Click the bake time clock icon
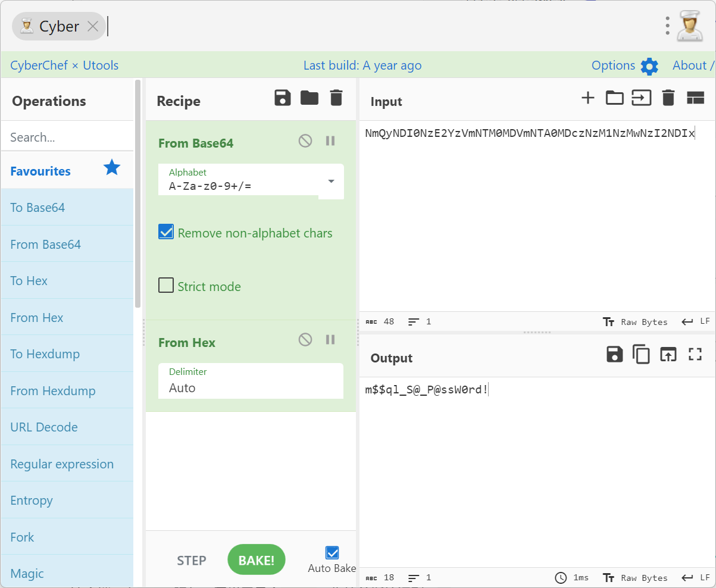This screenshot has height=588, width=716. [x=561, y=577]
